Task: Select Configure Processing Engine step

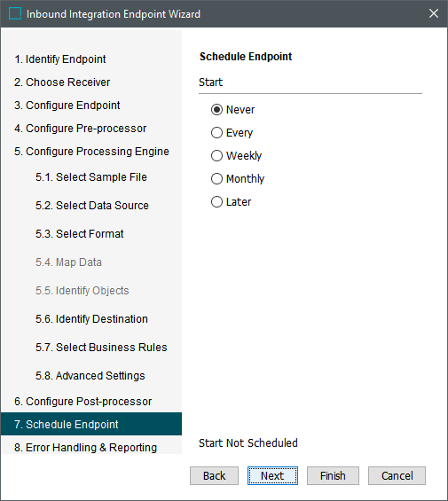Action: click(x=91, y=151)
